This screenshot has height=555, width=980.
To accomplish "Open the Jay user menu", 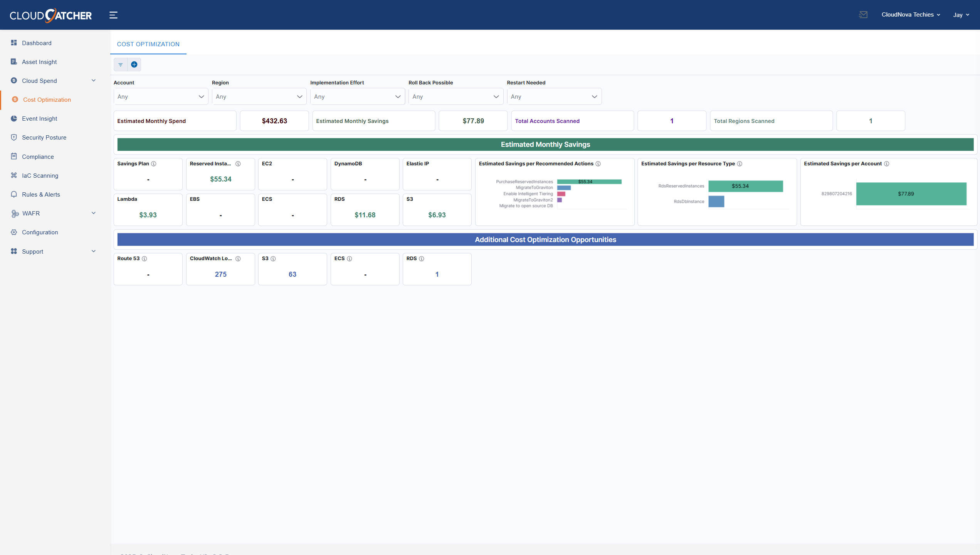I will (961, 15).
